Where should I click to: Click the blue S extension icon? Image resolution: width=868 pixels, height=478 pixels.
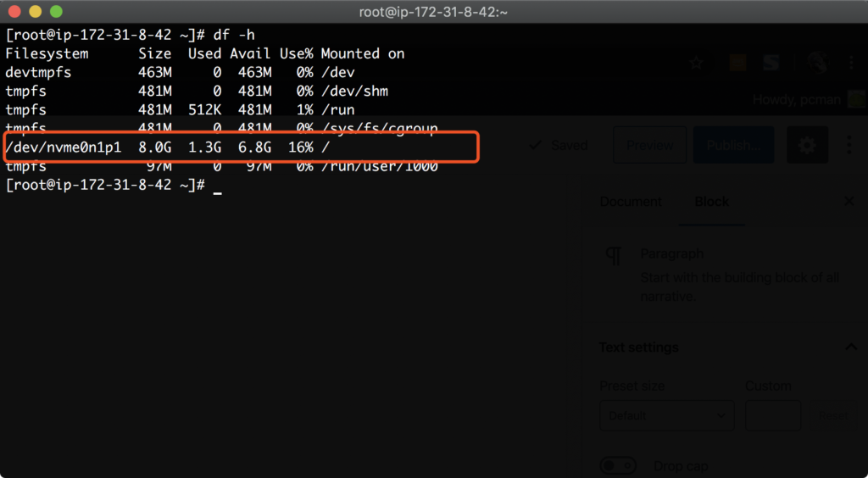click(x=771, y=63)
